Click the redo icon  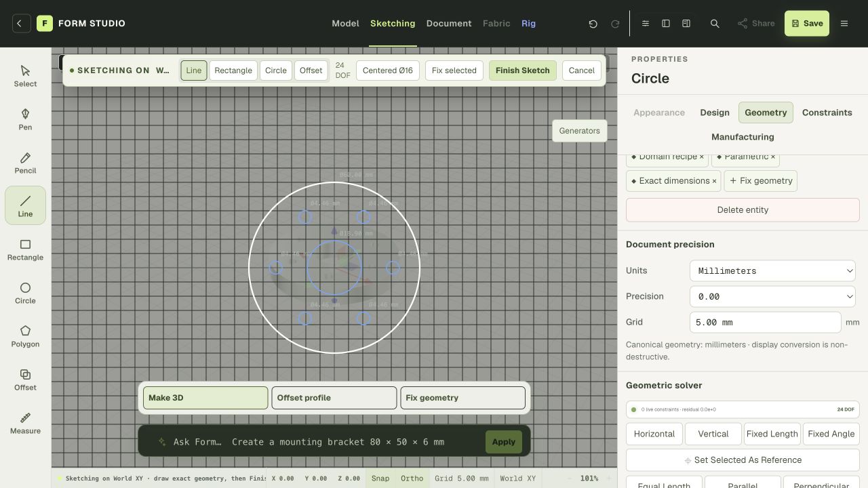615,24
